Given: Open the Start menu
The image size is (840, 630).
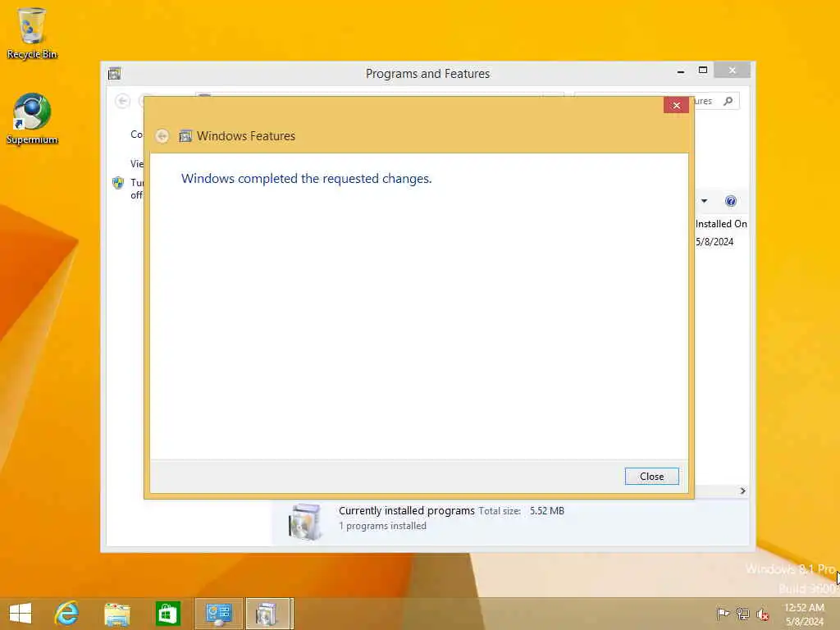Looking at the screenshot, I should (x=21, y=614).
